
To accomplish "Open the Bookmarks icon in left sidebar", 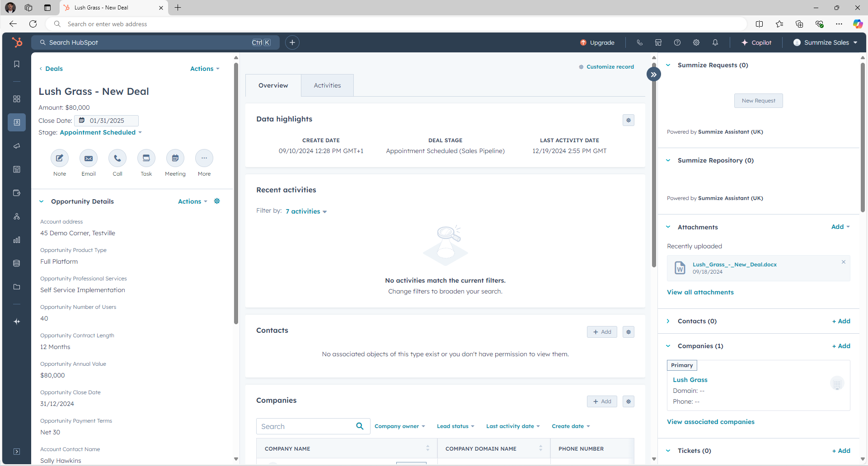I will coord(17,64).
